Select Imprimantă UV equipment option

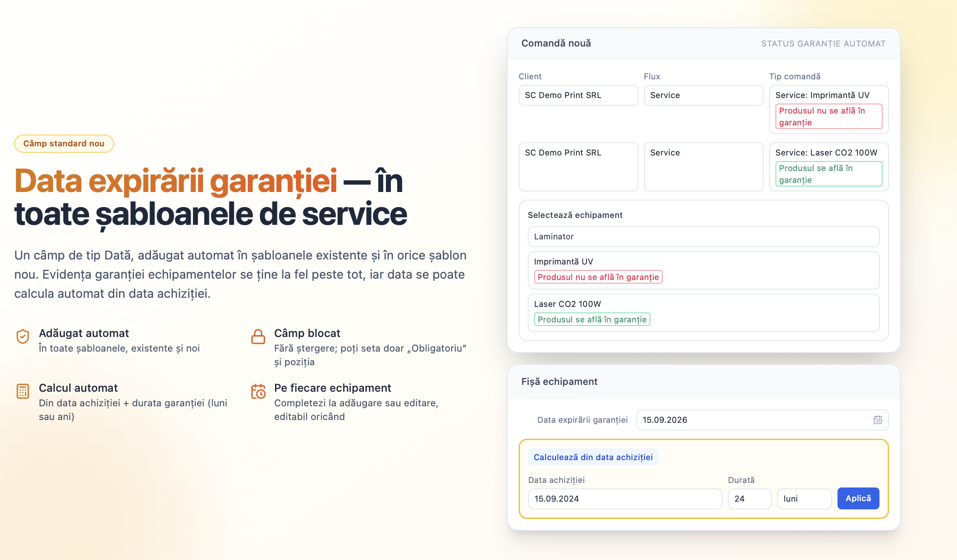pos(703,270)
